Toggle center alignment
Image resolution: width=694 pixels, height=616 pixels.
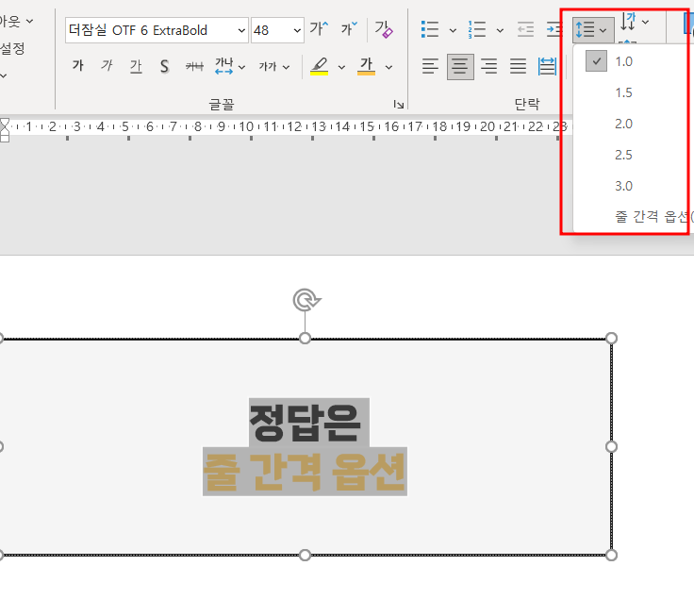[x=460, y=67]
